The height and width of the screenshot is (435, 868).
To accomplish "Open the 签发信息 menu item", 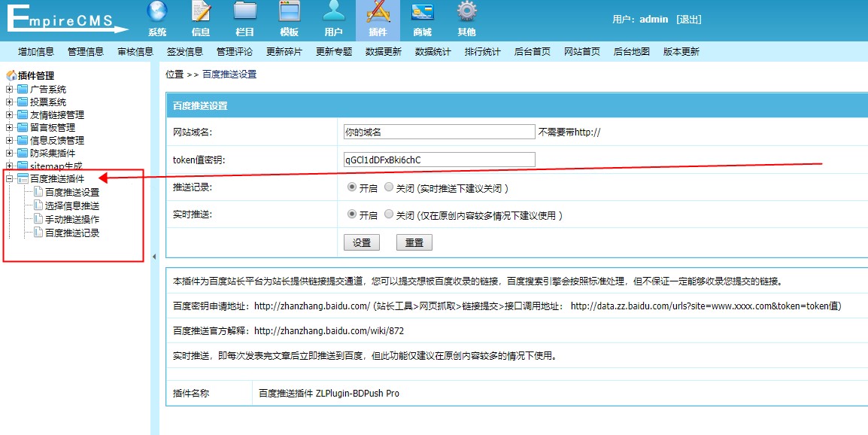I will 185,51.
